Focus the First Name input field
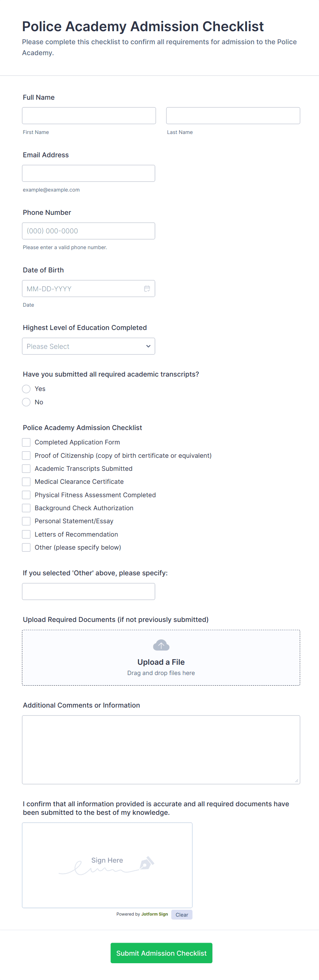Image resolution: width=319 pixels, height=980 pixels. point(89,116)
